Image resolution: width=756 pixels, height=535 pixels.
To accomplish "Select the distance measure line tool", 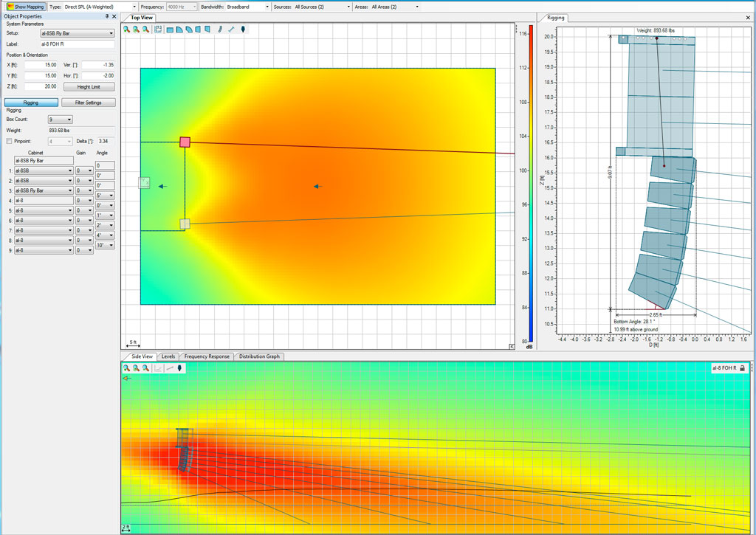I will pyautogui.click(x=231, y=30).
